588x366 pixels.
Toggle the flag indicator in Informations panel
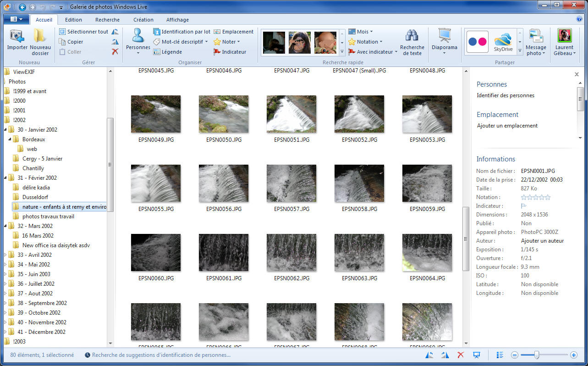pos(524,206)
